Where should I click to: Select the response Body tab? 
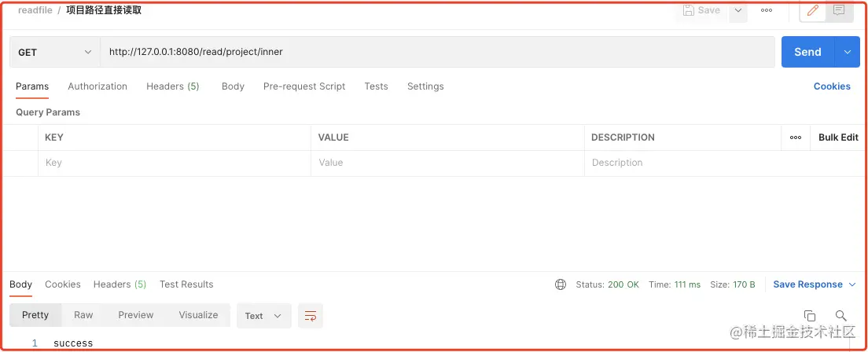21,284
